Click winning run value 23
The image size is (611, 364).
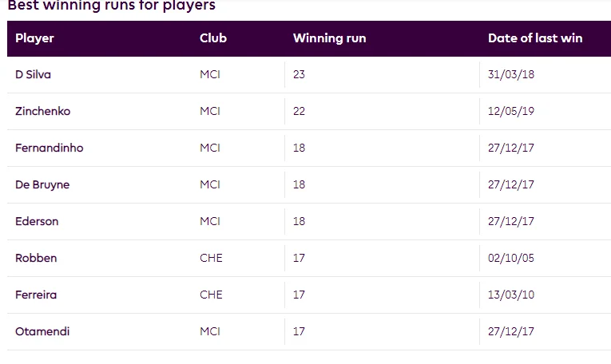tap(300, 75)
